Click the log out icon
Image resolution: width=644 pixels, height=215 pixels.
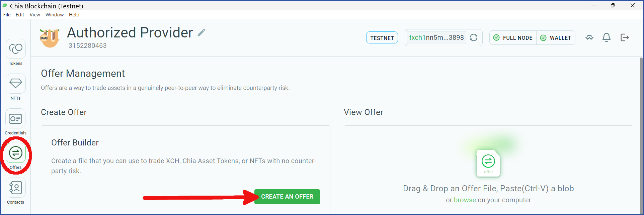pyautogui.click(x=625, y=37)
